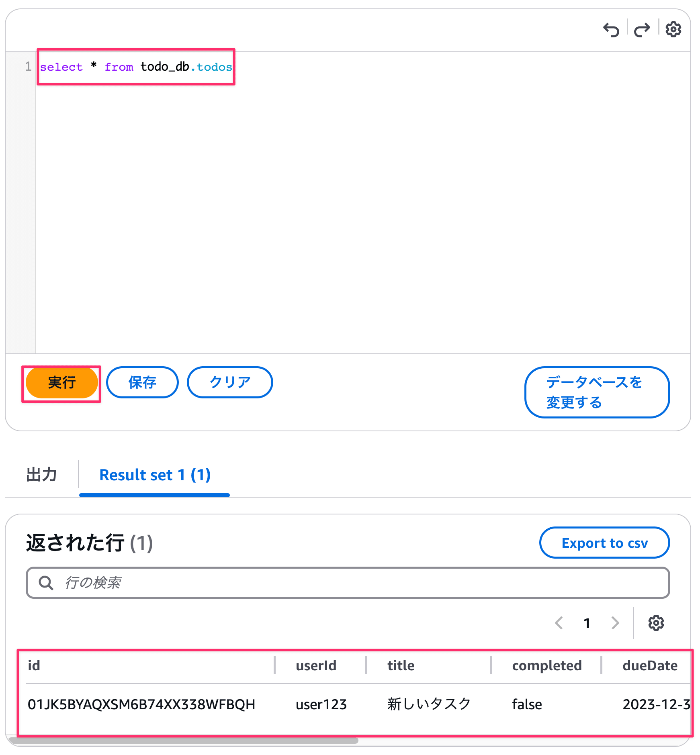Go to previous results page

[559, 623]
